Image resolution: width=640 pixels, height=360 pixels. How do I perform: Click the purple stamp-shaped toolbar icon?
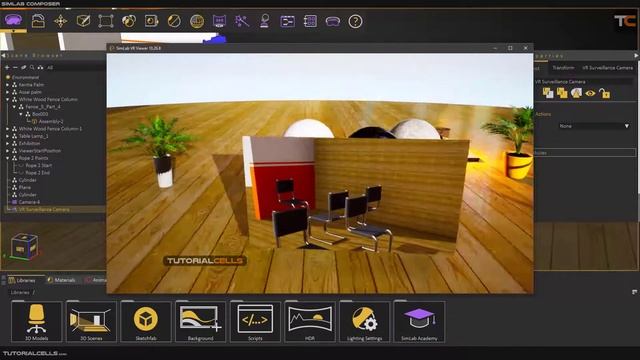[x=264, y=21]
